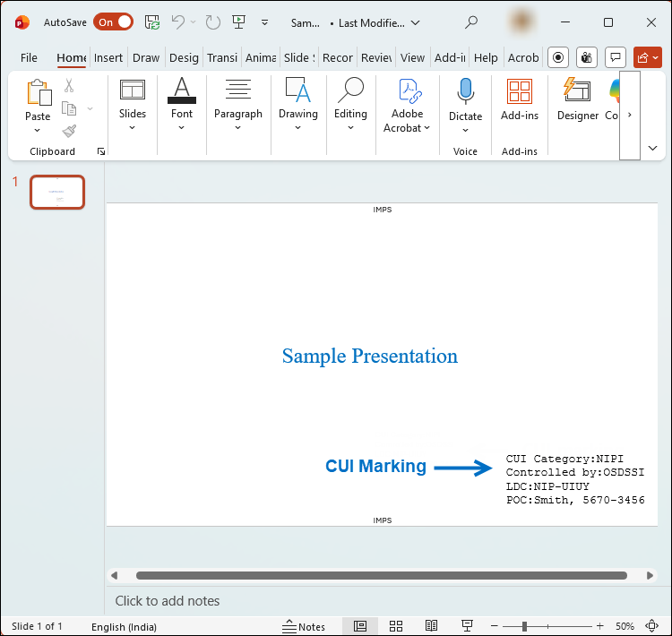Click the Cut scissors icon
The height and width of the screenshot is (636, 672).
(x=69, y=85)
